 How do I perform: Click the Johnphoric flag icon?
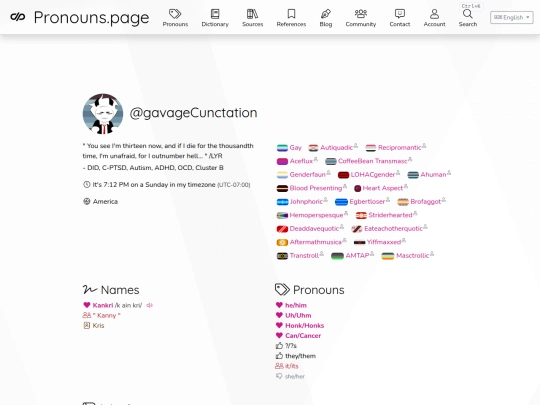tap(282, 202)
